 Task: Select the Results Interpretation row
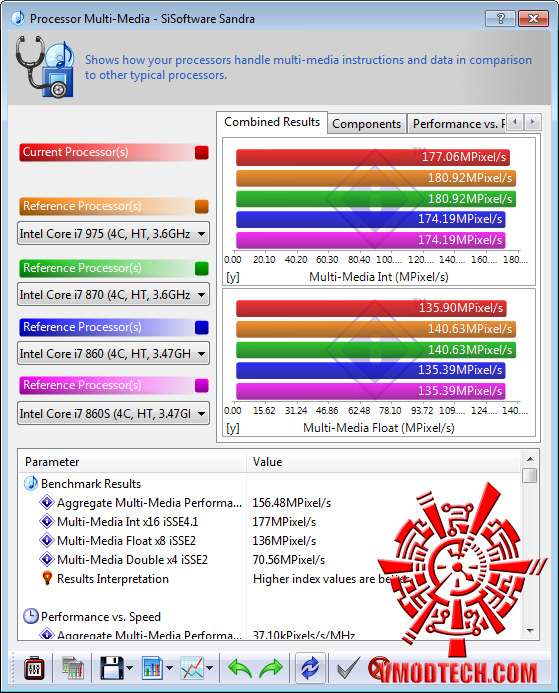click(x=271, y=579)
